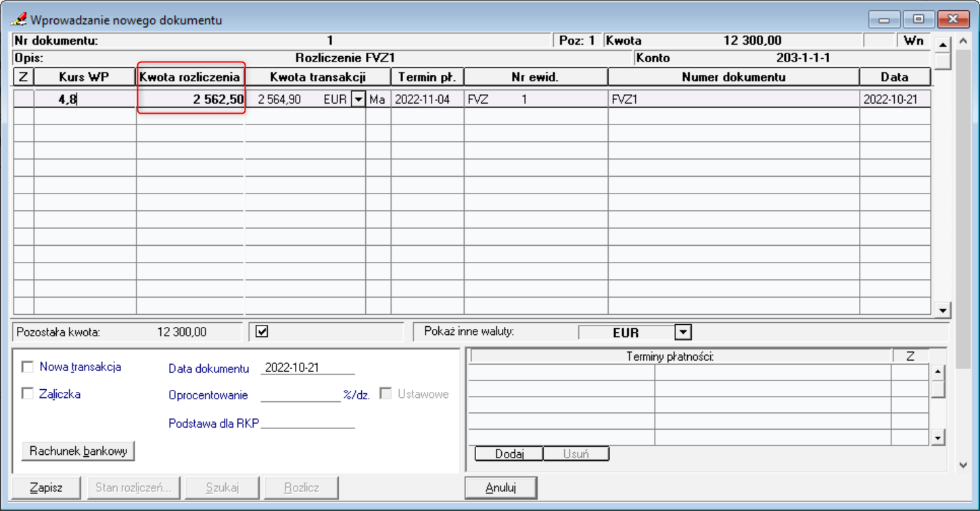Viewport: 980px width, 511px height.
Task: Click the Stan rozliczeń button
Action: pyautogui.click(x=133, y=487)
